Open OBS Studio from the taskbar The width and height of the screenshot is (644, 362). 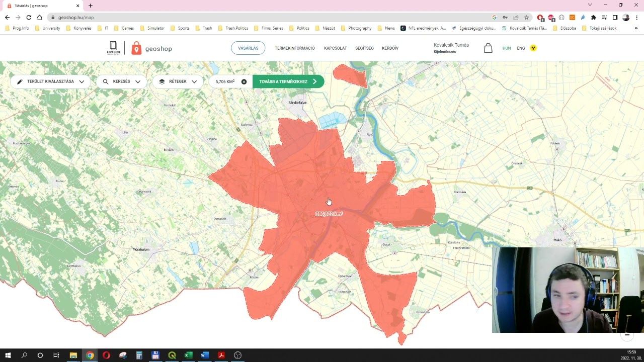[238, 355]
